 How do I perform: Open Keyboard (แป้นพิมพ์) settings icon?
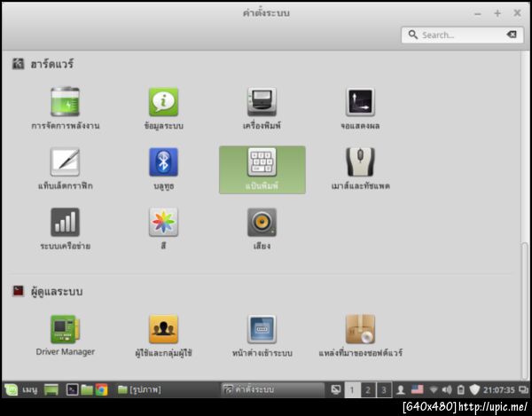pyautogui.click(x=262, y=161)
